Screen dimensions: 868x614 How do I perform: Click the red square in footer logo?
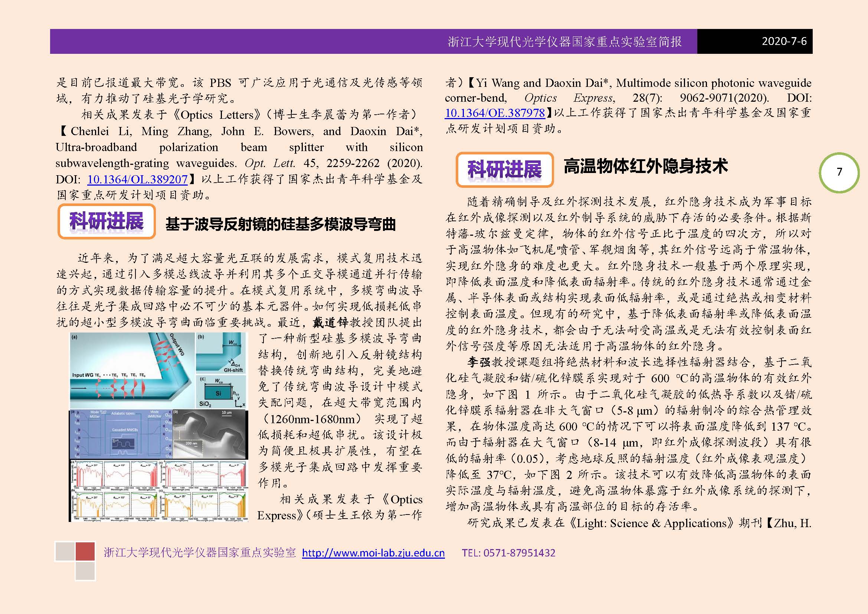click(x=85, y=551)
